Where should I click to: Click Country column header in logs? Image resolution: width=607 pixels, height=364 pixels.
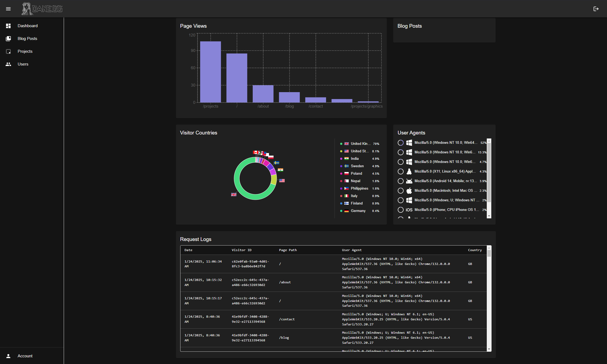475,250
